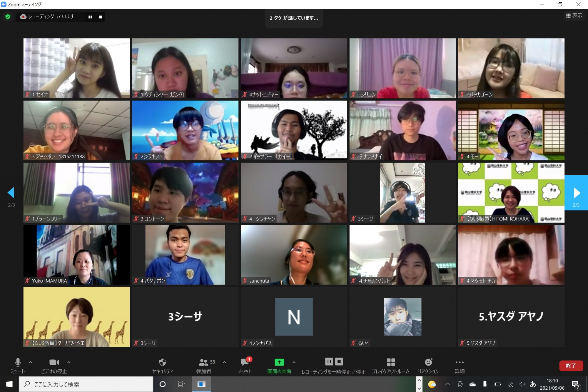Expand audio options arrow beside Mute
The image size is (588, 392).
tap(31, 362)
